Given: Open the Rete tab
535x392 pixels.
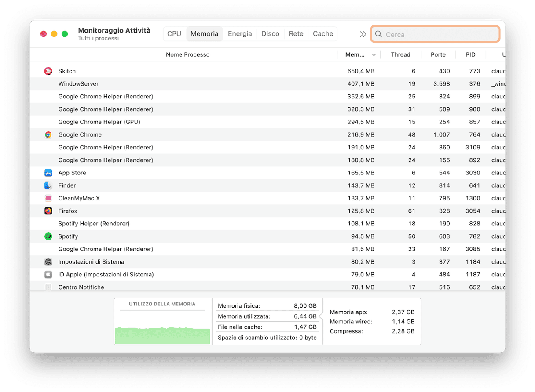Looking at the screenshot, I should pyautogui.click(x=296, y=34).
